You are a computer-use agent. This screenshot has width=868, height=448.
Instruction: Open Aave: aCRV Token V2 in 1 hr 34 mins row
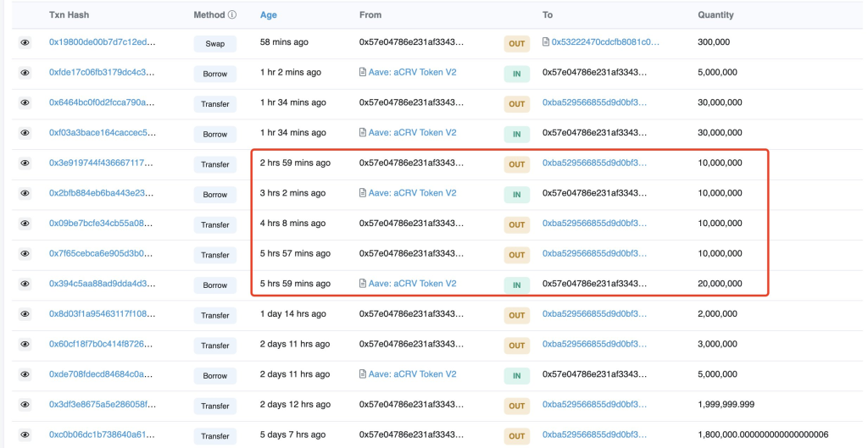(413, 133)
